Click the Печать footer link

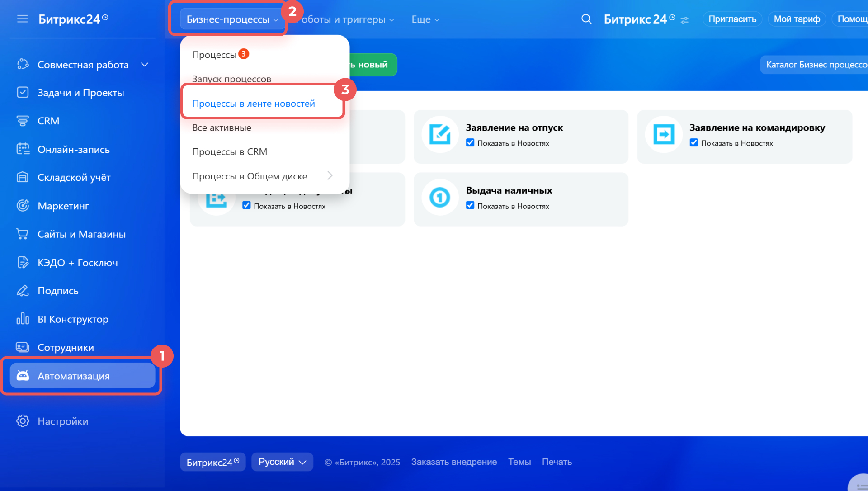click(x=557, y=462)
